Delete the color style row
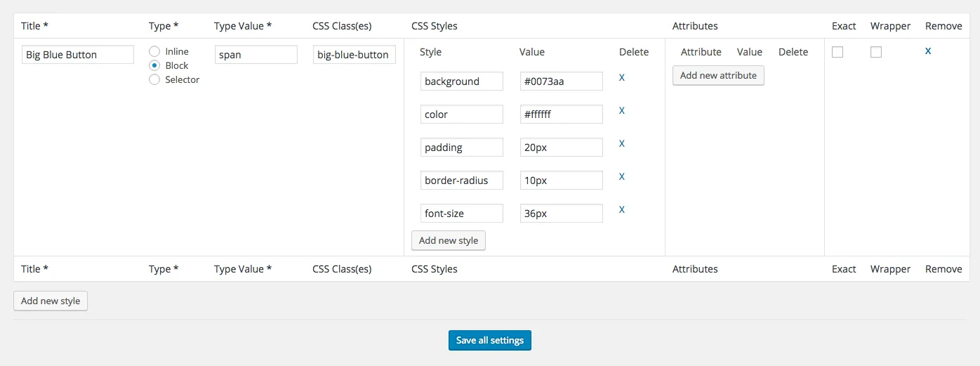980x366 pixels. point(622,110)
